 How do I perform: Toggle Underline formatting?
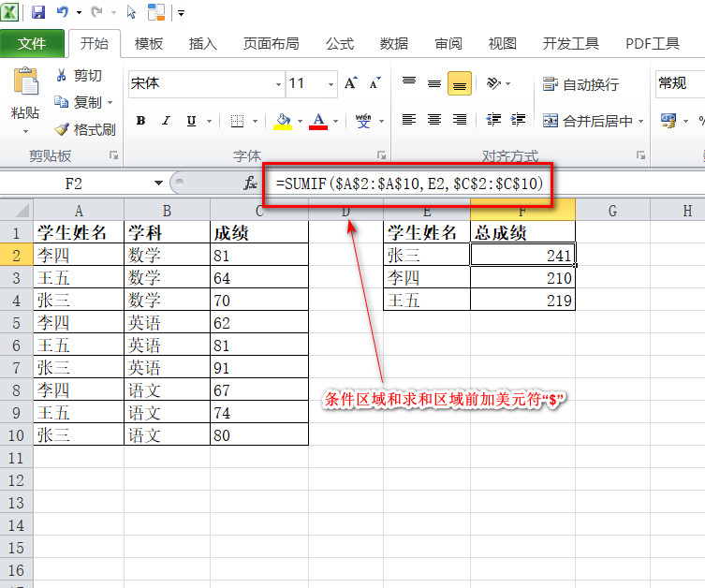tap(191, 121)
